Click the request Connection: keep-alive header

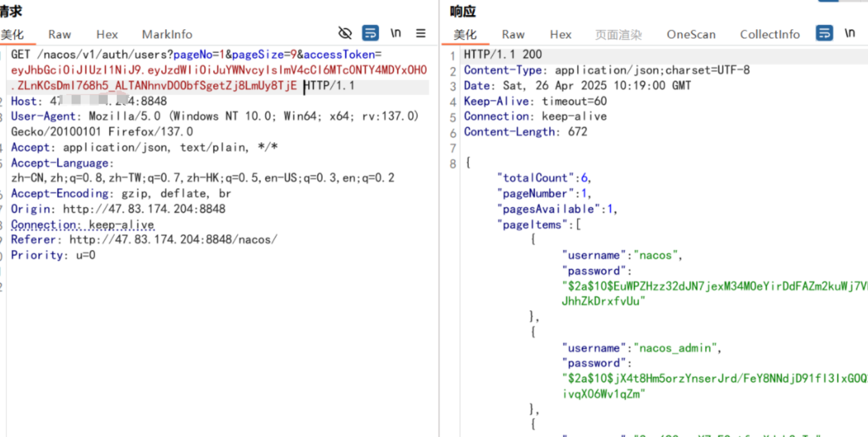(83, 225)
